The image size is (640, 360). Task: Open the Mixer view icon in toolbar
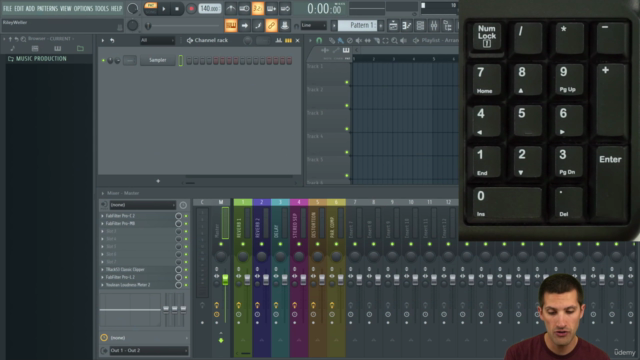433,26
